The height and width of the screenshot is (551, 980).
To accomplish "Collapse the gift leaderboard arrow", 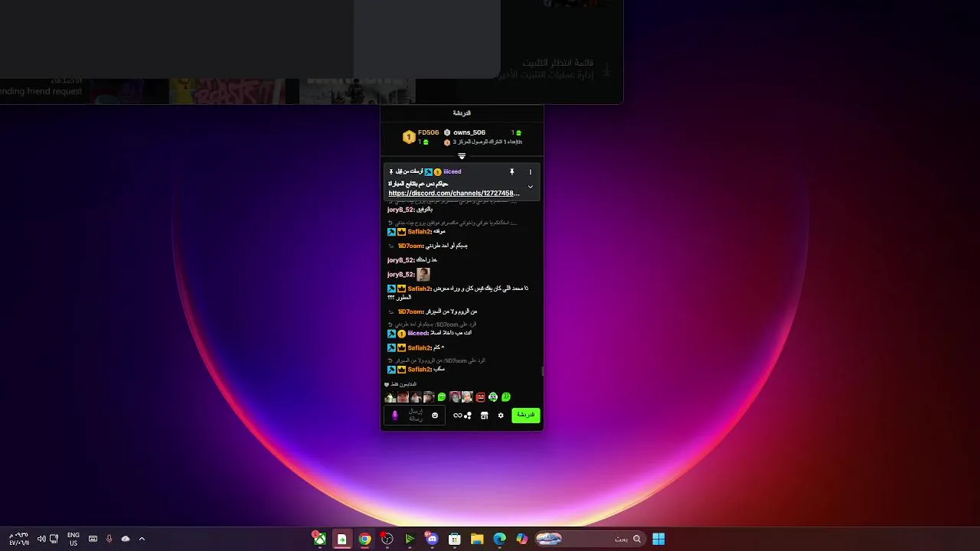I will coord(462,156).
